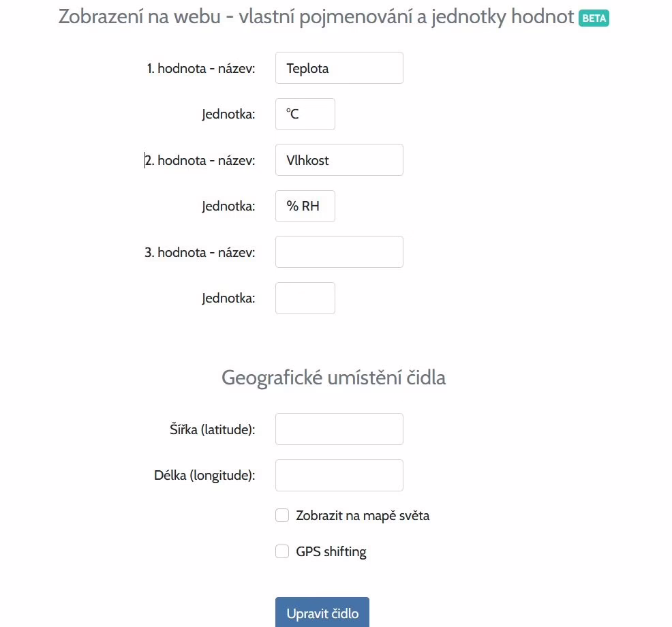Screen dimensions: 672x627
Task: Click the Zobrazit na mapě světa label
Action: point(363,516)
